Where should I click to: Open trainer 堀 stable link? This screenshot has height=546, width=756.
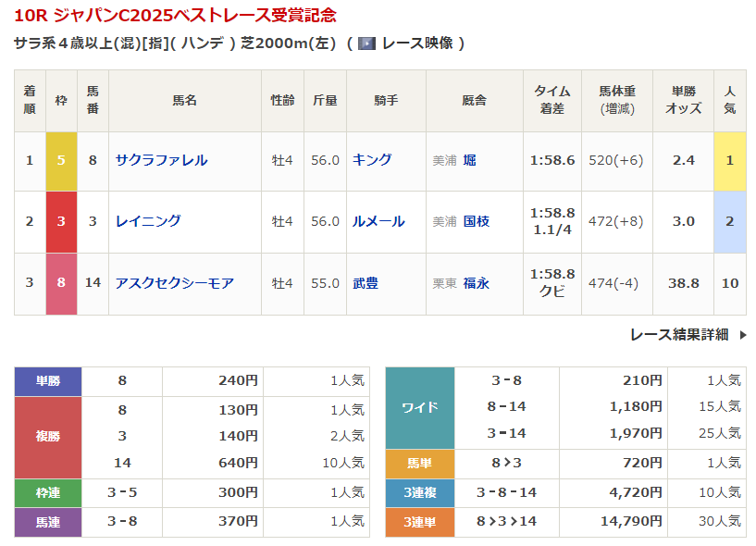470,160
